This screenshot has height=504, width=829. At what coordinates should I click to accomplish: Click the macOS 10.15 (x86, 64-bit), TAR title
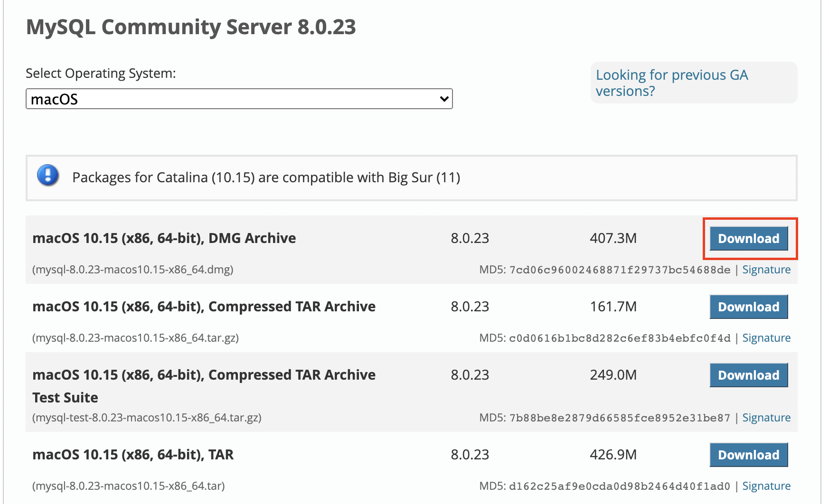click(133, 455)
